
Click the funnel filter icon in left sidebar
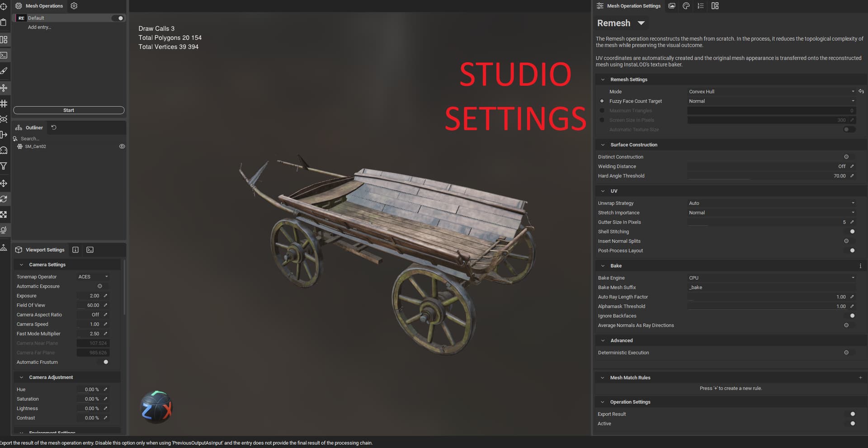click(x=4, y=166)
